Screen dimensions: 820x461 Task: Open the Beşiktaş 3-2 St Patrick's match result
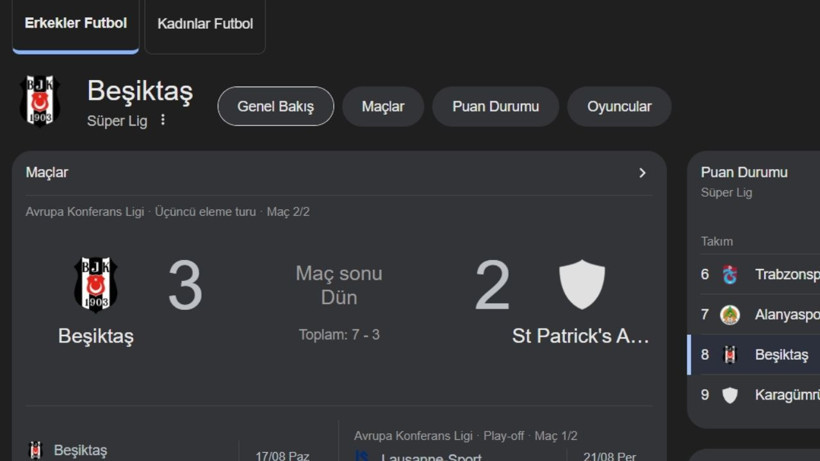[339, 301]
